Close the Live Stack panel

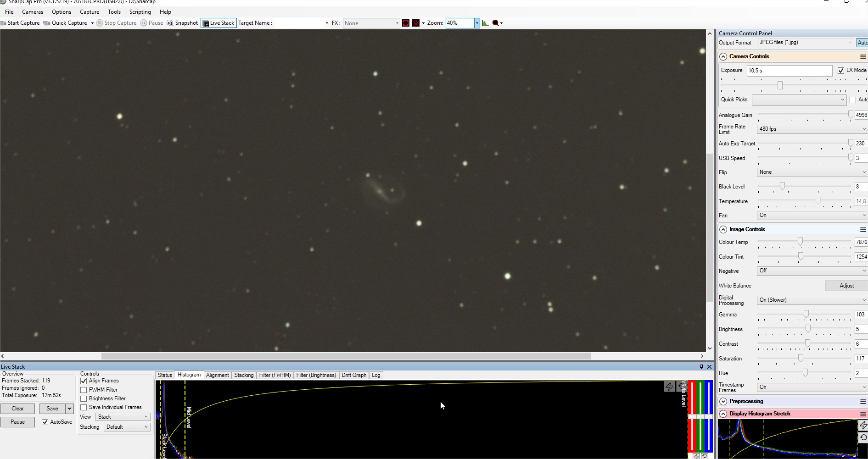[709, 366]
